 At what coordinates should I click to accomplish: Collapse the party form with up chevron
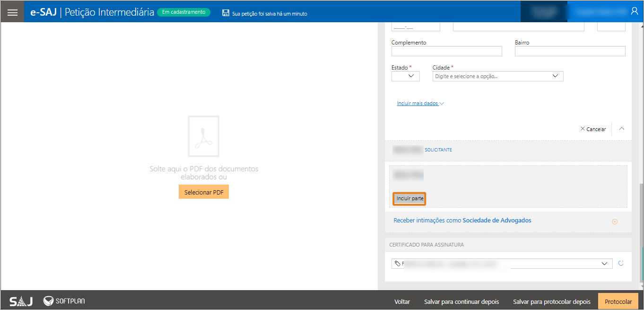(622, 129)
